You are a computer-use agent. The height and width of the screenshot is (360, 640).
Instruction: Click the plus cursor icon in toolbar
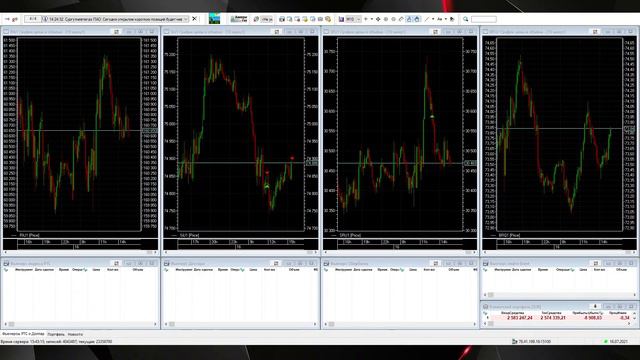tap(366, 19)
